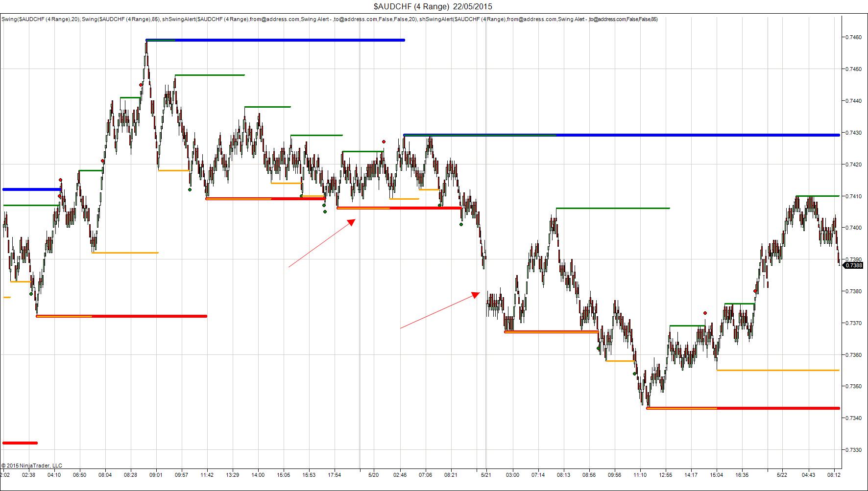Click the 0.7330 price axis label

(853, 450)
